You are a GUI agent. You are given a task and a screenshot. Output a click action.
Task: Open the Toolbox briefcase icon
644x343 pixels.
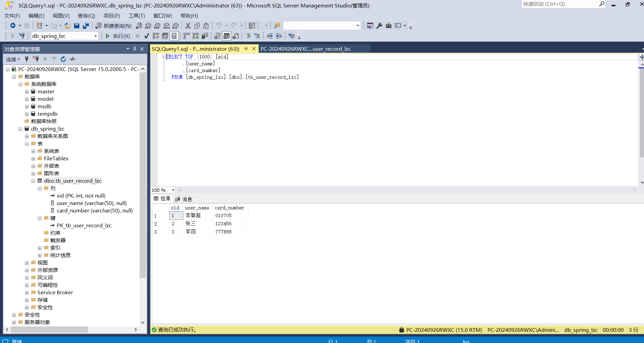coord(388,26)
